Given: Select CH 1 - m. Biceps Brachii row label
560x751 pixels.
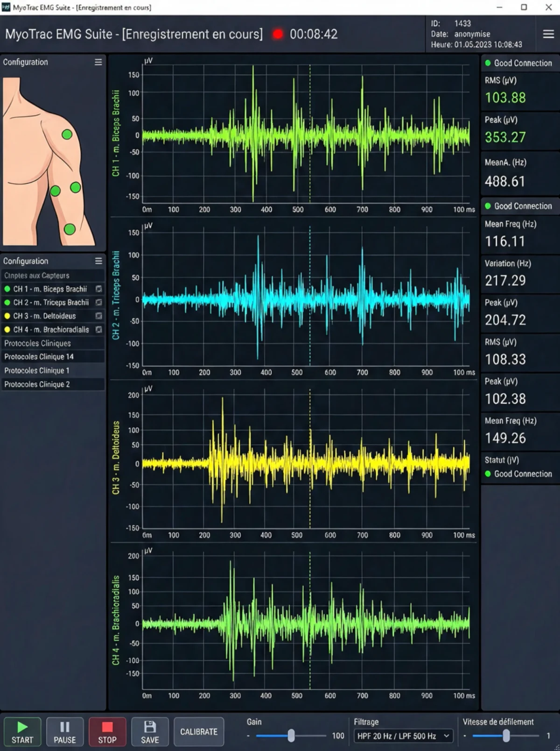Looking at the screenshot, I should 50,289.
